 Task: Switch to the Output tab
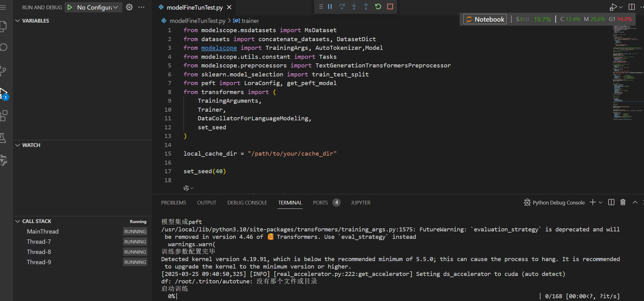pos(207,203)
